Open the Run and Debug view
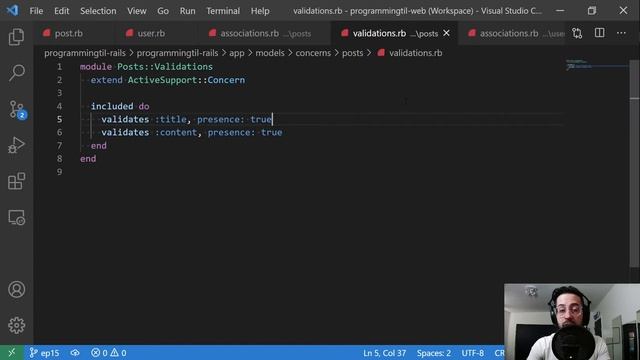 click(16, 145)
